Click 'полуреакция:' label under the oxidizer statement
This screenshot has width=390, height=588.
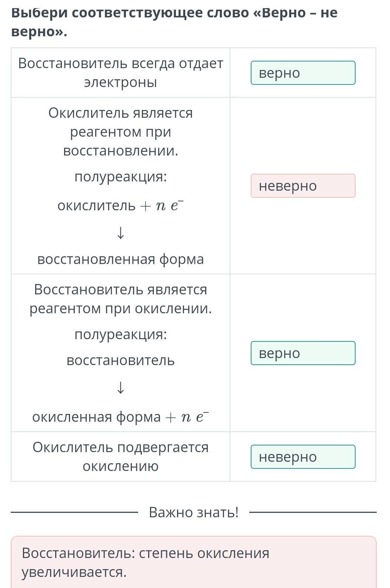121,177
